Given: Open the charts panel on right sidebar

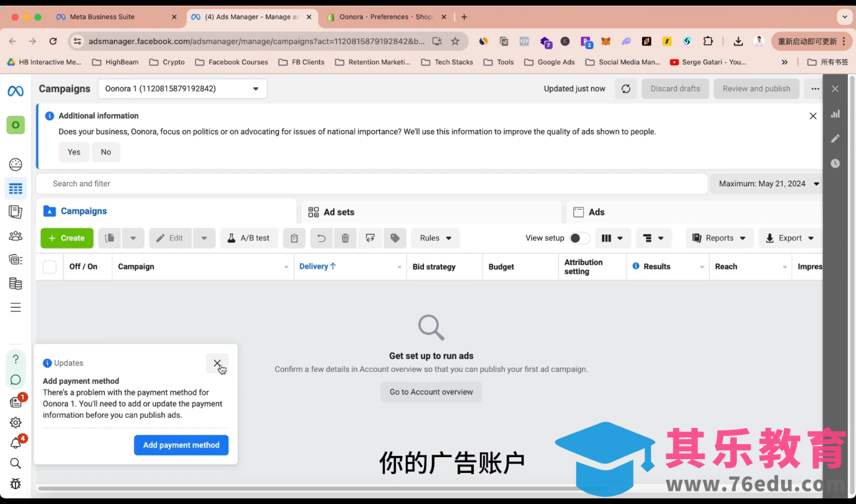Looking at the screenshot, I should pos(835,114).
